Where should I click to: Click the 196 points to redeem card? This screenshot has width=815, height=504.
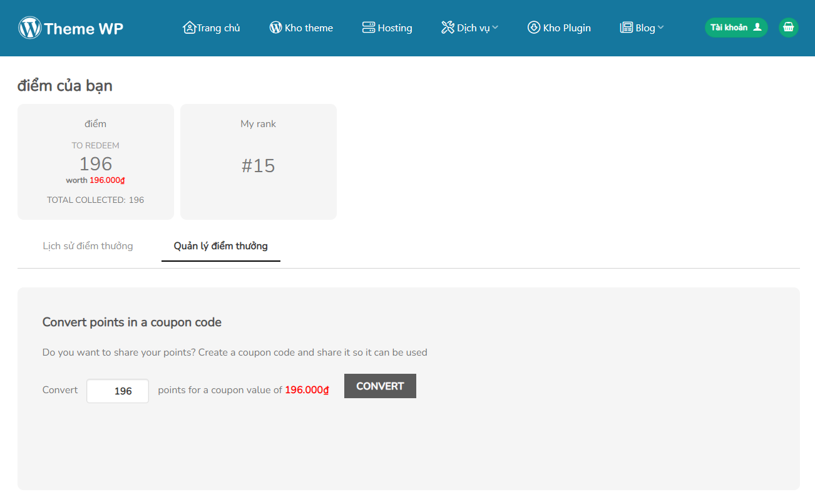(x=95, y=162)
